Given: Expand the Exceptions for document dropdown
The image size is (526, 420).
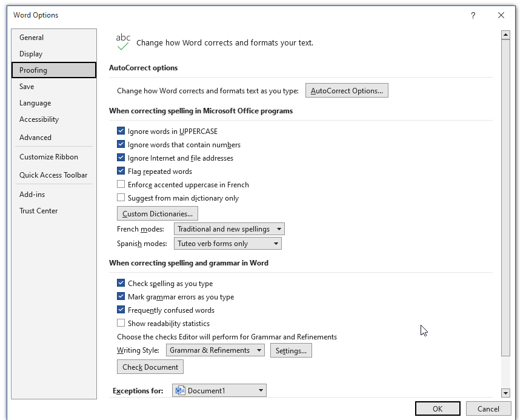Looking at the screenshot, I should tap(219, 390).
